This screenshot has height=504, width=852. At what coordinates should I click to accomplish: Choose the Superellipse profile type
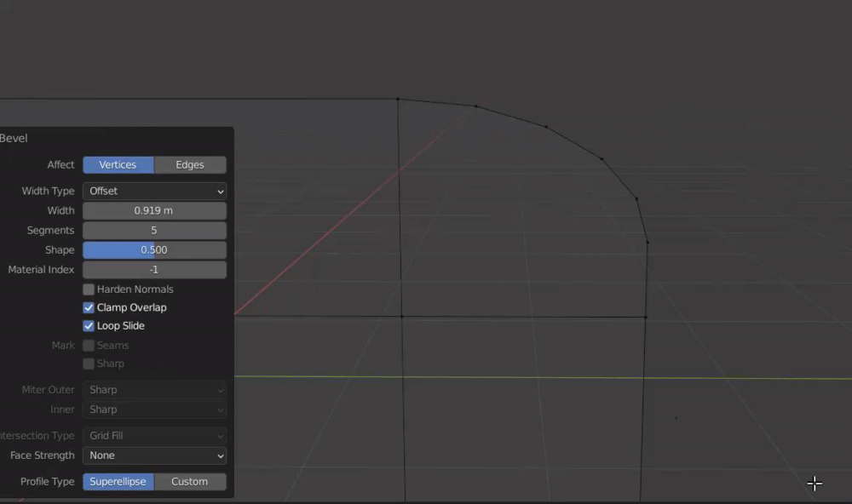pos(118,482)
